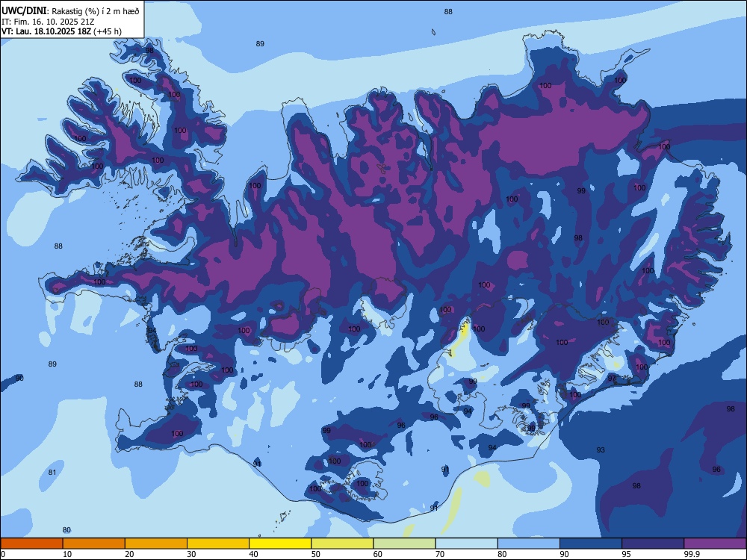Screen dimensions: 747x560
Task: Click the legend label '30'
Action: click(x=191, y=554)
